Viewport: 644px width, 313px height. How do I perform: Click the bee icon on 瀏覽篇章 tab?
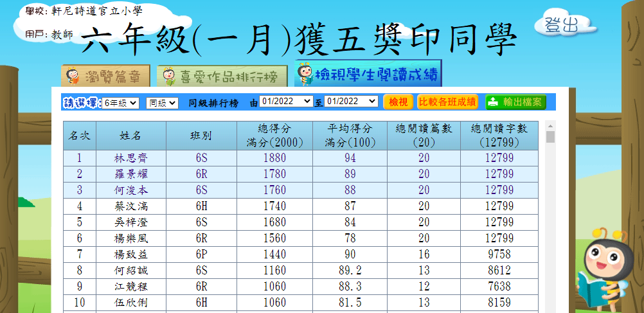coord(73,76)
